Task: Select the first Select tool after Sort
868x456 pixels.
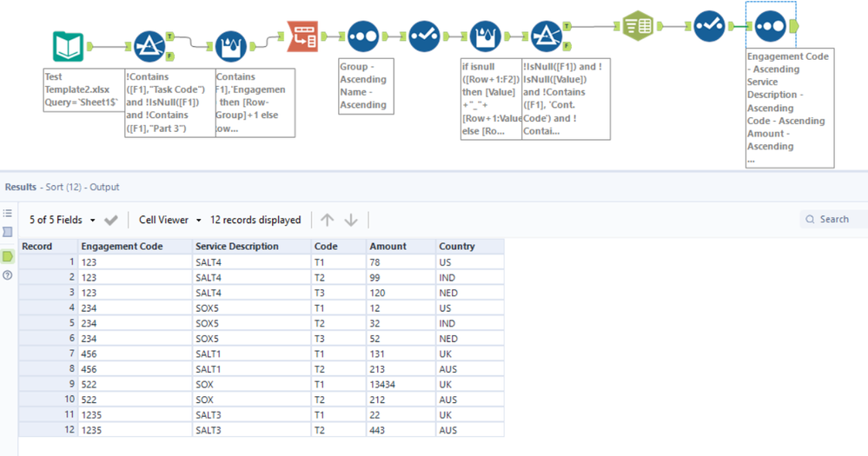Action: (x=424, y=36)
